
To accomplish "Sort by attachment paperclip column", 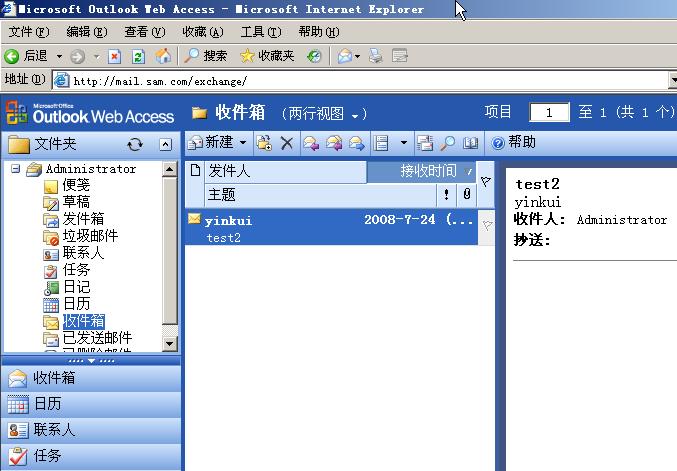I will pyautogui.click(x=467, y=195).
